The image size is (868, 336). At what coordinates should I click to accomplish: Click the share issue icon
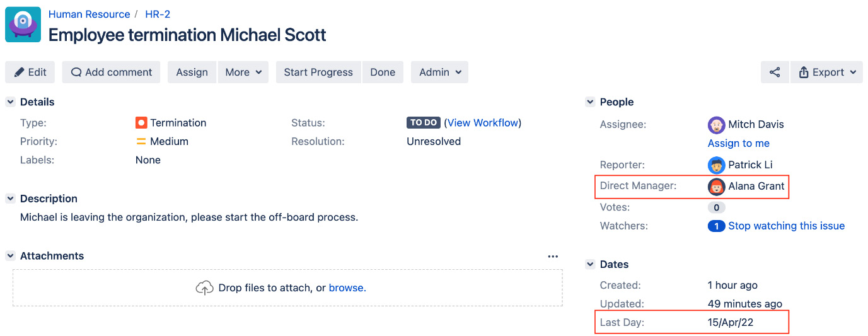775,72
